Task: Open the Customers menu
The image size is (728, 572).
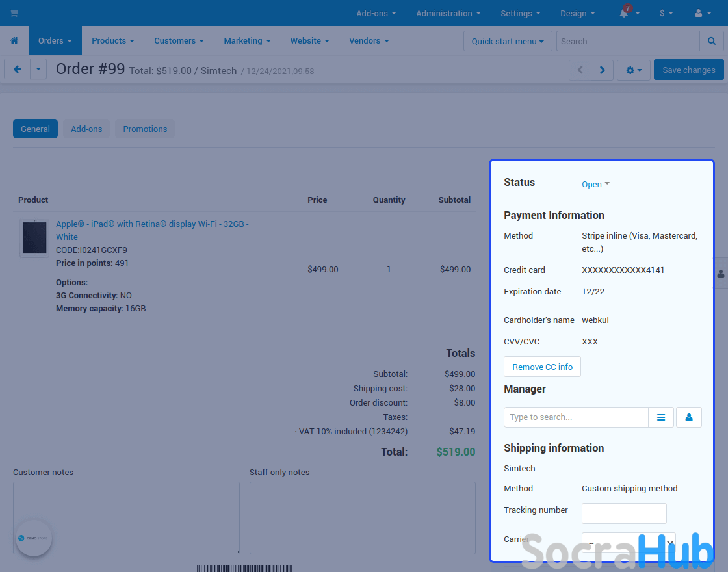Action: click(x=179, y=40)
